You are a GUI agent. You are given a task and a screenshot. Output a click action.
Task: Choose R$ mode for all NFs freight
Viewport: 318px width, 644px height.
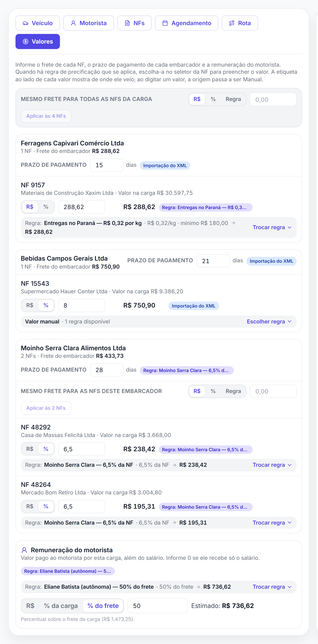click(x=197, y=99)
